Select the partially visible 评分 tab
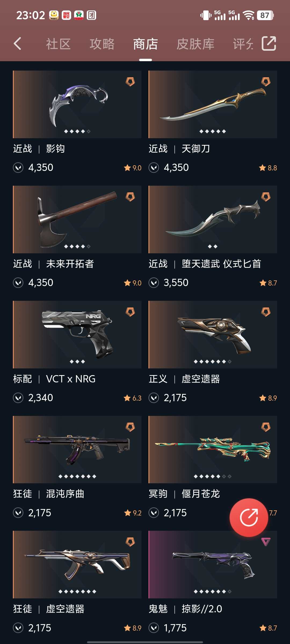Image resolution: width=290 pixels, height=644 pixels. tap(243, 44)
